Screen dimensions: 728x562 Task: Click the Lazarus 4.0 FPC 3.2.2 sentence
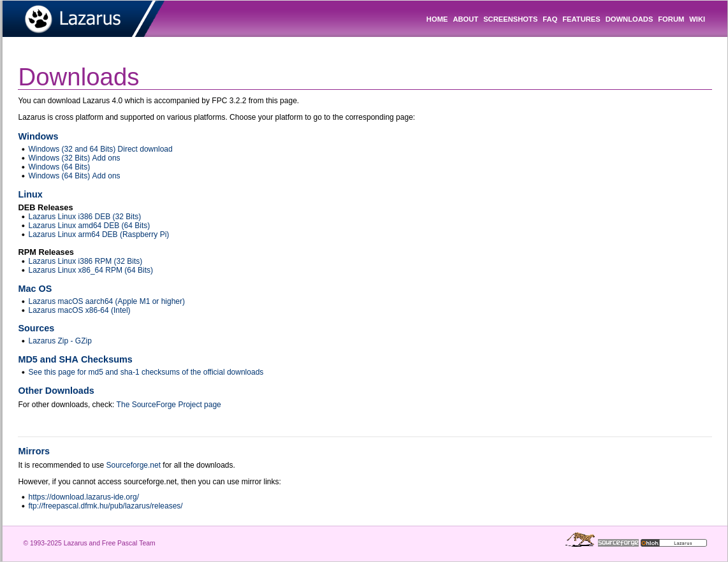158,101
